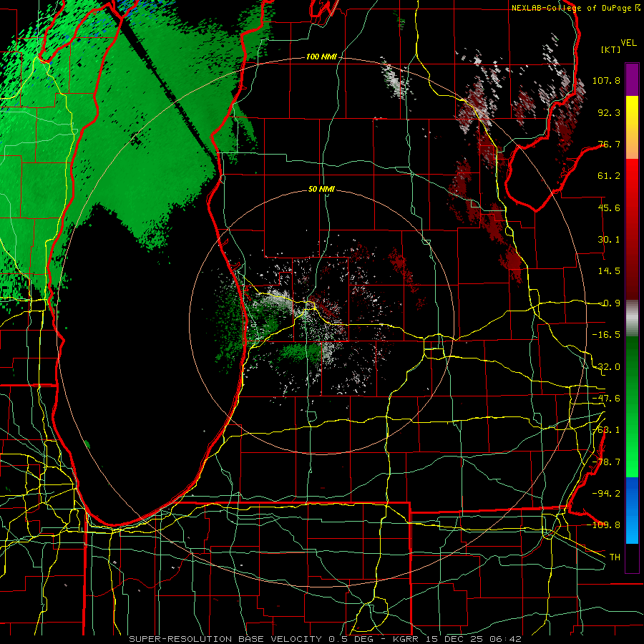
Task: Click the -16.5 legend value
Action: click(x=606, y=335)
